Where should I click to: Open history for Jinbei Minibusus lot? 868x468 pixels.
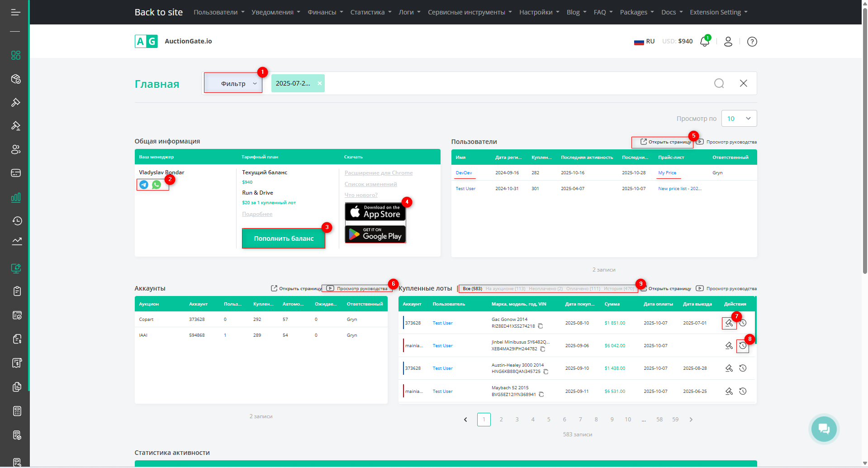click(x=743, y=346)
